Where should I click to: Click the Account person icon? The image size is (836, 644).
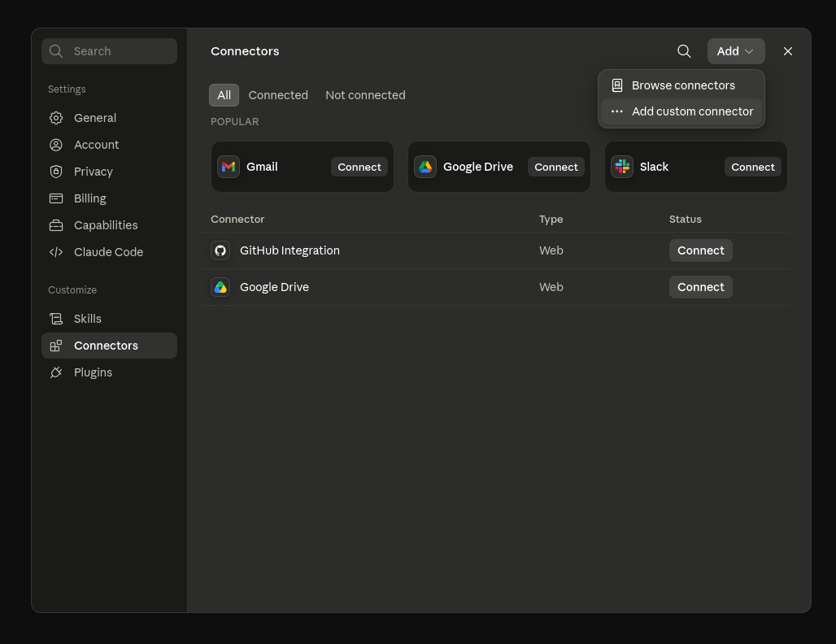(x=56, y=145)
